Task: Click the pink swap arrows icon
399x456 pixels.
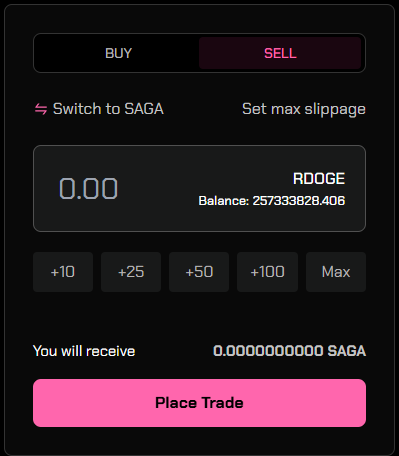Action: tap(41, 109)
